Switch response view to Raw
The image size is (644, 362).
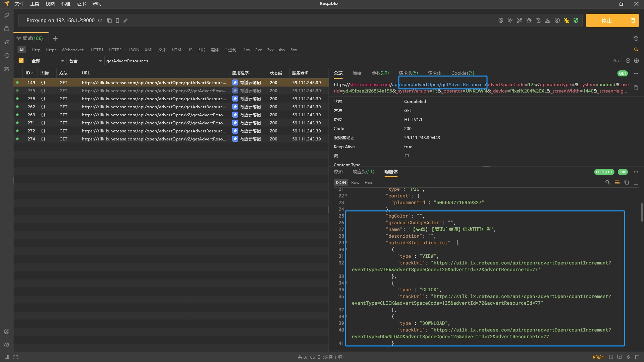355,183
